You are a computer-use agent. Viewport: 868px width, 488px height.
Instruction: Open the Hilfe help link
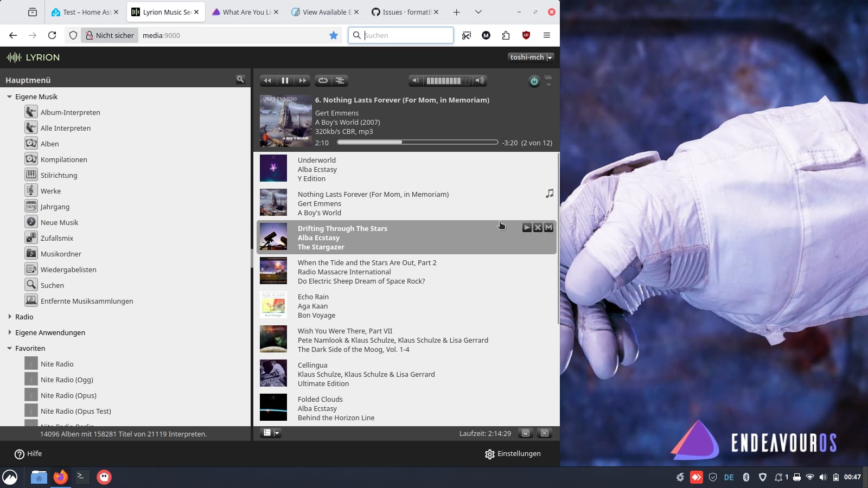pyautogui.click(x=28, y=454)
